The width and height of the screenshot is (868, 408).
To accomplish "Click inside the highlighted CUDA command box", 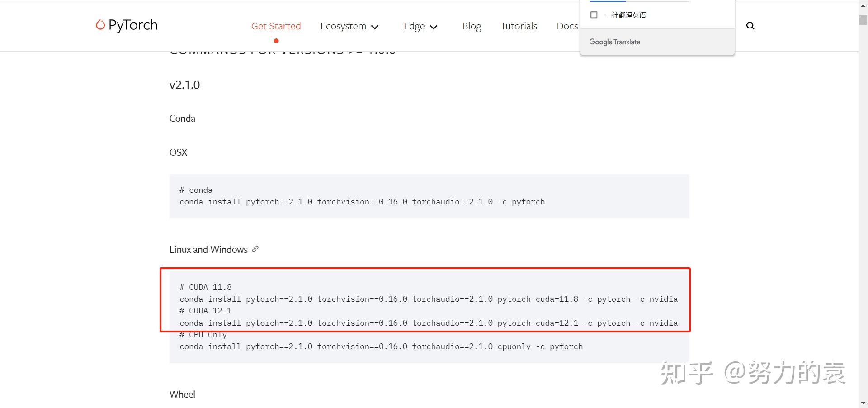I will [425, 300].
